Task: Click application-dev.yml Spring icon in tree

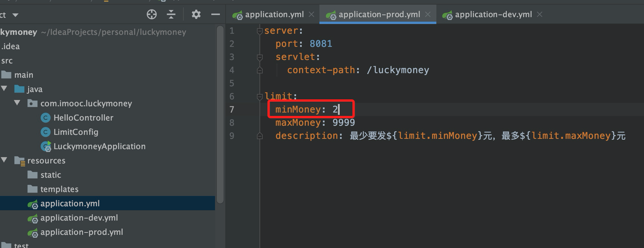Action: coord(33,218)
